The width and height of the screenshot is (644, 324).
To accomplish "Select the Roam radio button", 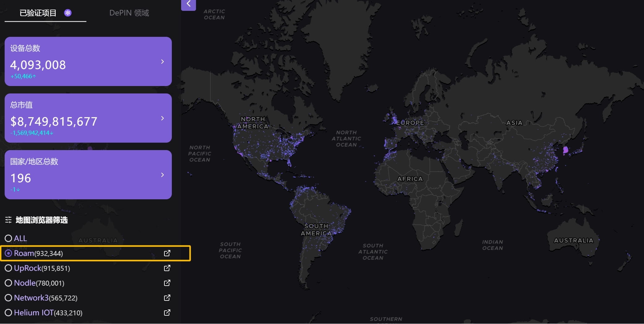I will click(x=8, y=253).
